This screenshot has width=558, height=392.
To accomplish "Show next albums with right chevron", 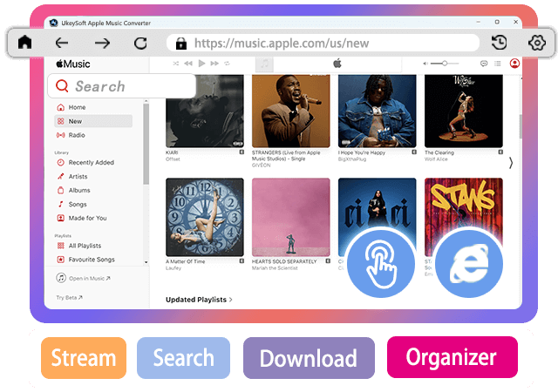I will pos(511,163).
